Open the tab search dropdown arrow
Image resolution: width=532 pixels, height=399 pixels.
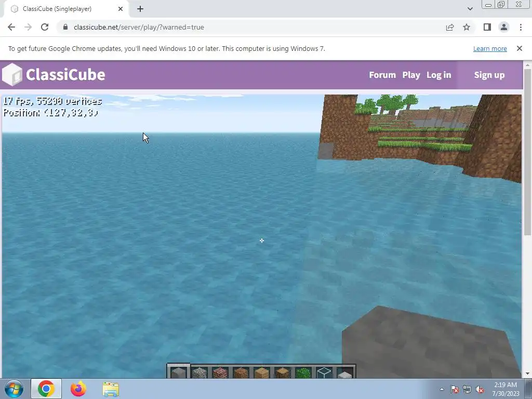pos(470,9)
